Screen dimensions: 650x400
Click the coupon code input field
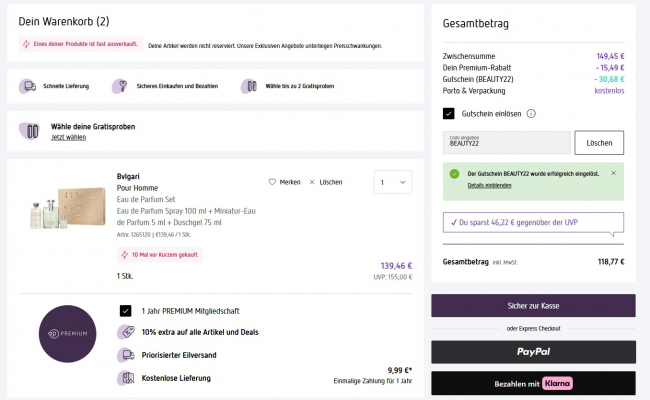pyautogui.click(x=506, y=142)
